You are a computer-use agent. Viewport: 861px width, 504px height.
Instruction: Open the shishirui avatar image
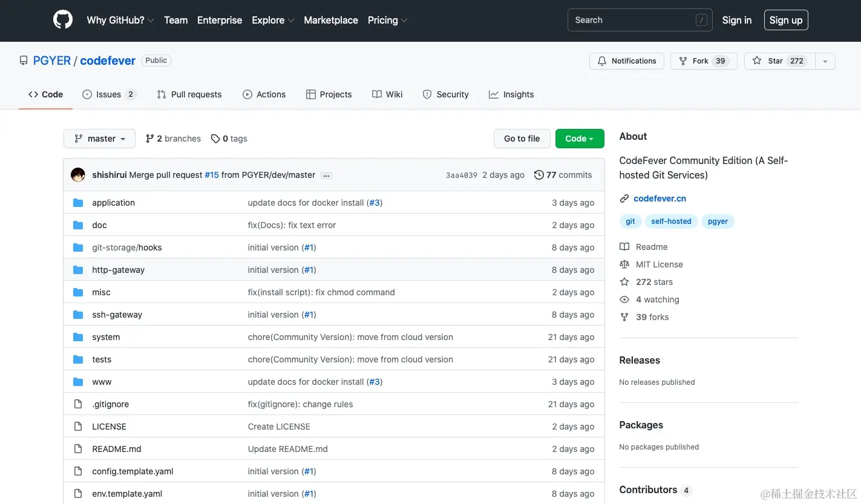click(x=78, y=175)
